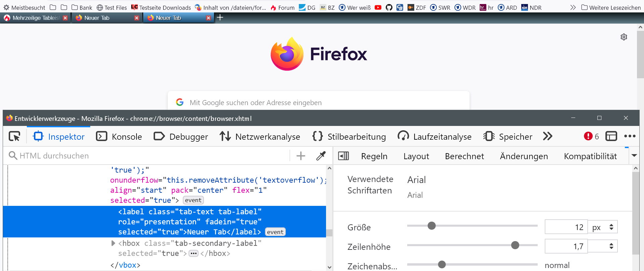Click the event badge on label element
The height and width of the screenshot is (271, 644).
click(275, 232)
